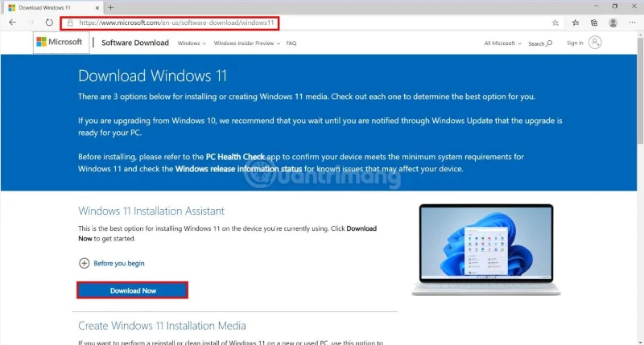Click the lock icon in address bar

click(x=70, y=23)
